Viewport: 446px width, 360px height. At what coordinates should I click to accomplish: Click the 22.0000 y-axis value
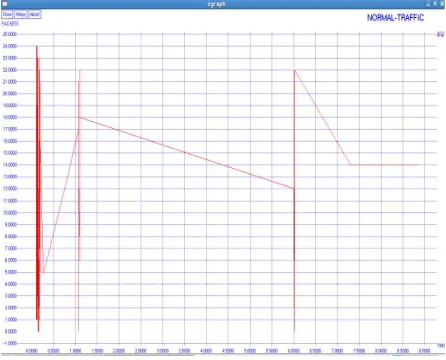(10, 70)
